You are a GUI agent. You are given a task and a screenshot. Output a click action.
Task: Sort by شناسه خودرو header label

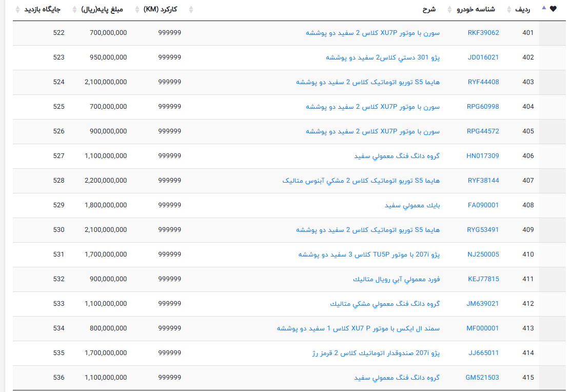click(476, 10)
